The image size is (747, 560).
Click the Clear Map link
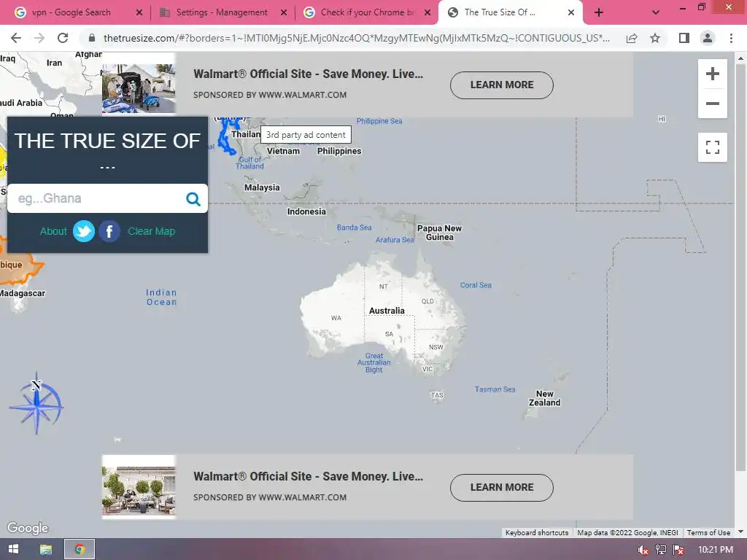(x=152, y=231)
